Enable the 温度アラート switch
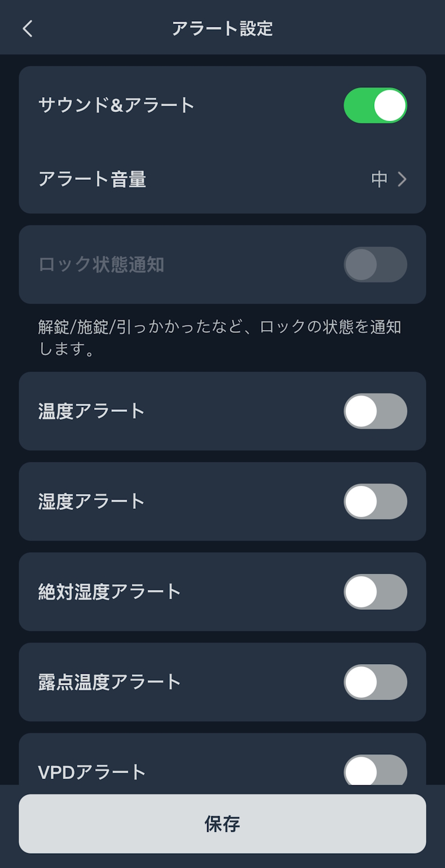 375,411
